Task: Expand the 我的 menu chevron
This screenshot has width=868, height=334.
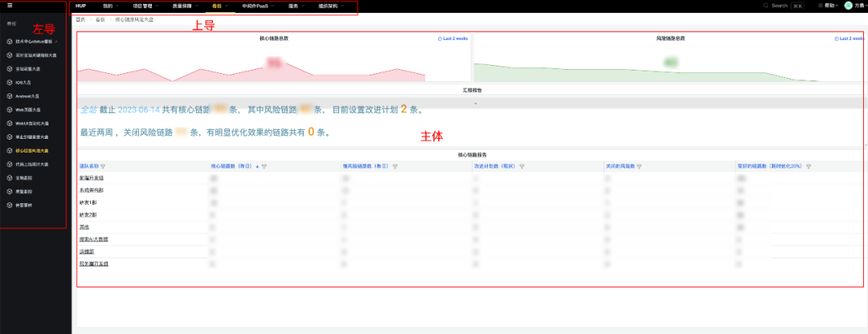Action: tap(118, 6)
